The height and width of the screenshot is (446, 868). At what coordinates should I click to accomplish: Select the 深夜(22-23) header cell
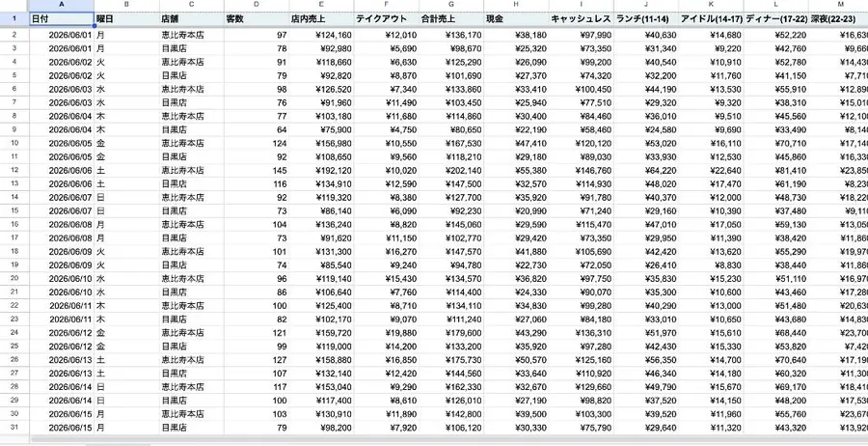click(838, 19)
